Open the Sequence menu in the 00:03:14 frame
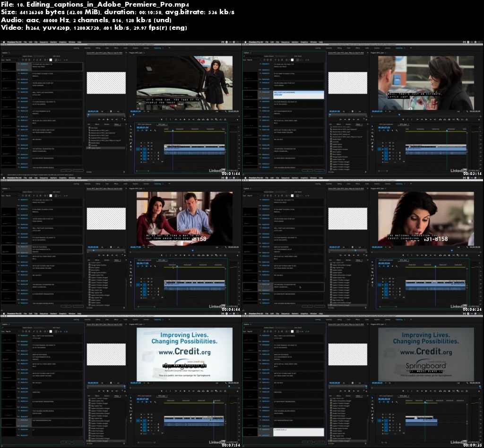 pyautogui.click(x=285, y=42)
